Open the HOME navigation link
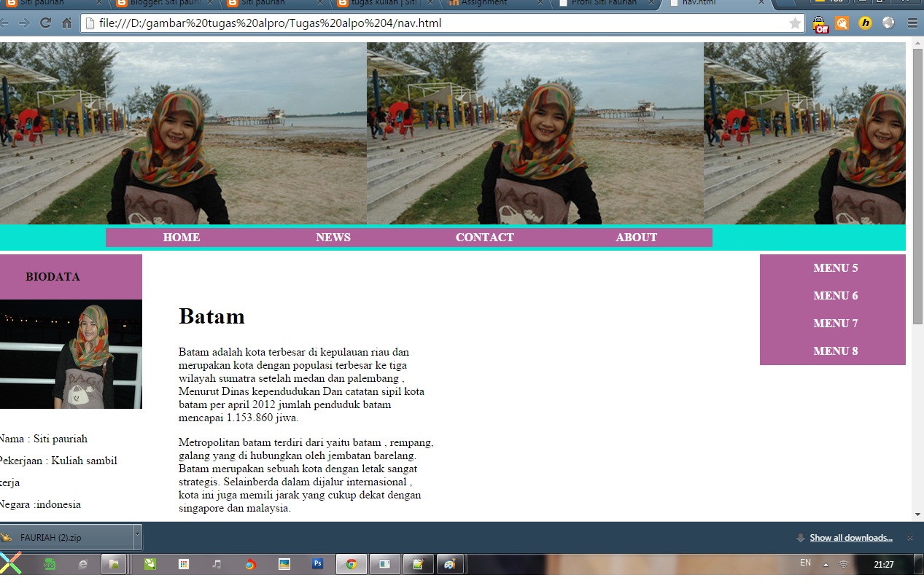This screenshot has width=924, height=583. point(182,238)
